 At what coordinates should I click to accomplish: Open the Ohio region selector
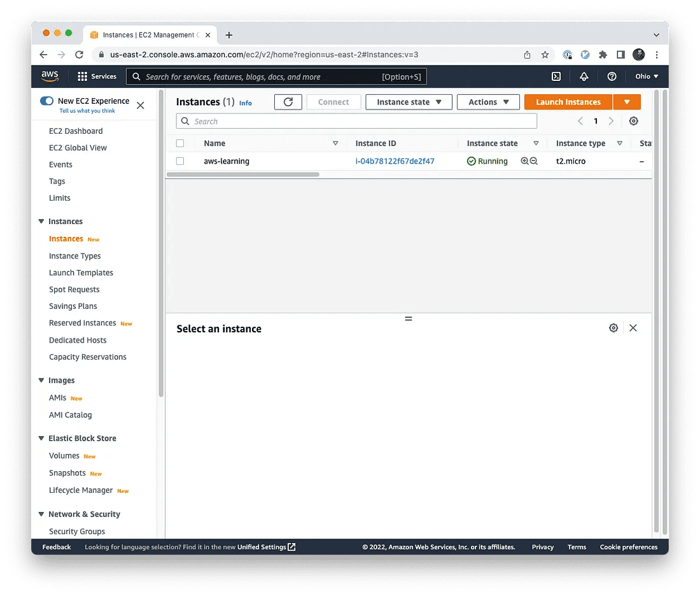tap(647, 76)
